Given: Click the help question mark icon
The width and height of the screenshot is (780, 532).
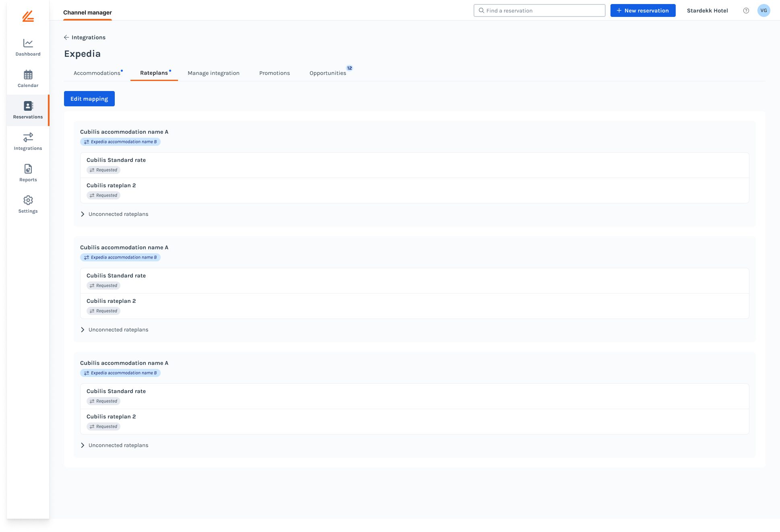Looking at the screenshot, I should tap(746, 11).
